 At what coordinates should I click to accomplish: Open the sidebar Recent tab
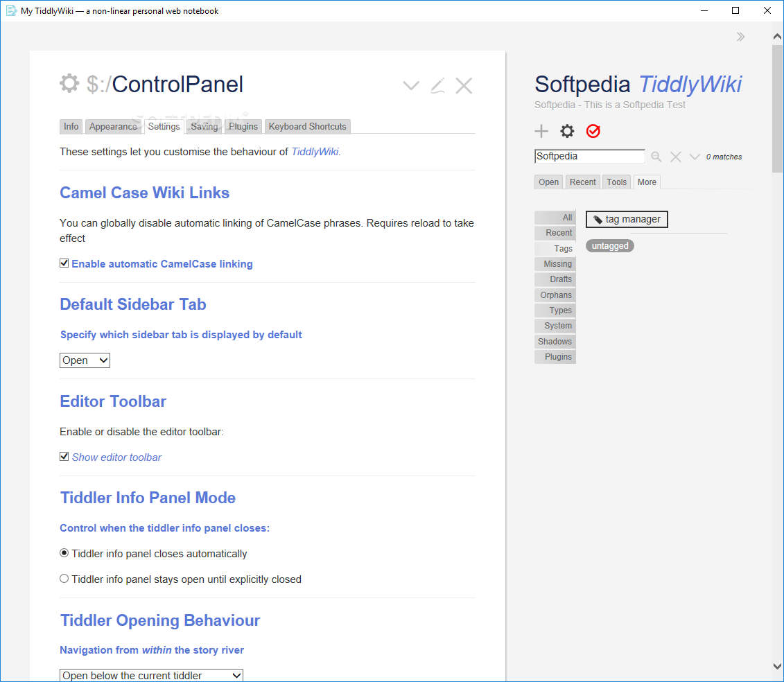(x=582, y=182)
